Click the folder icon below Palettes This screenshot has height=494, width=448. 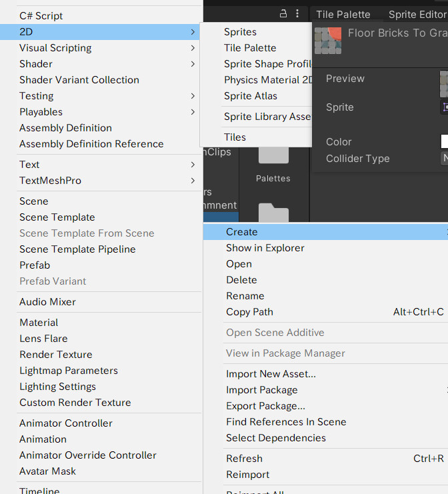(273, 214)
